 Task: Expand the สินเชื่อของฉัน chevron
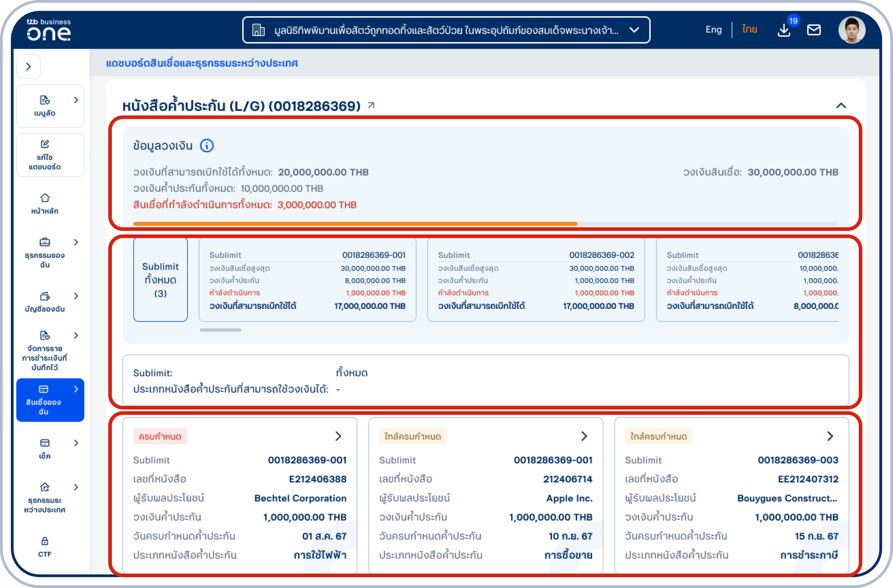76,389
